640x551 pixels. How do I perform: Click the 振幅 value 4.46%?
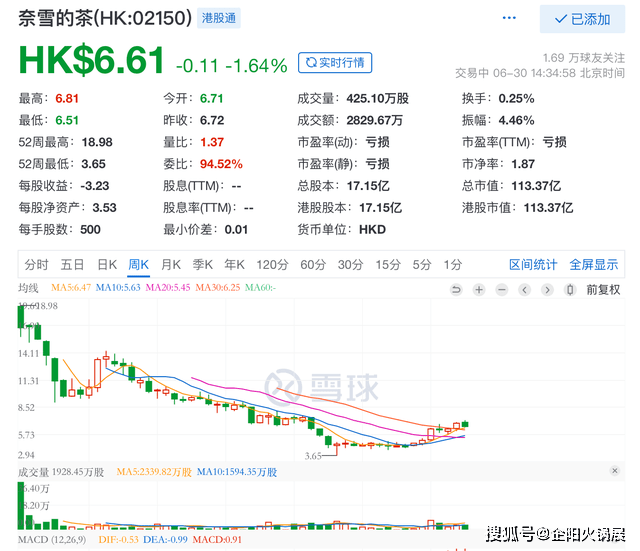point(516,120)
